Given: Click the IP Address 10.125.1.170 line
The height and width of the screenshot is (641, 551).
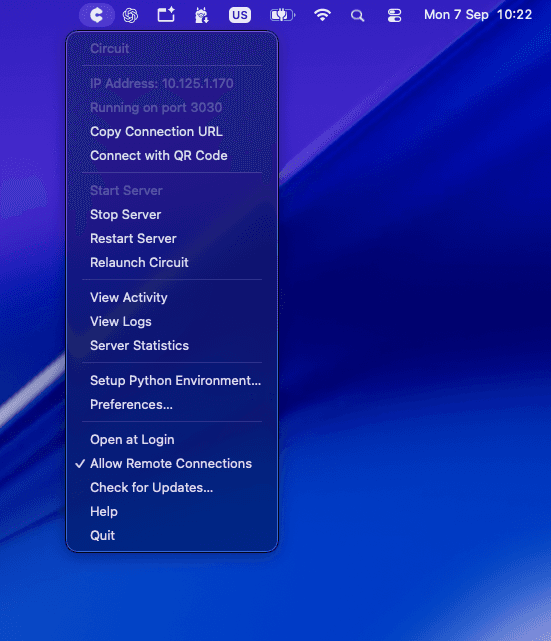Looking at the screenshot, I should tap(172, 84).
